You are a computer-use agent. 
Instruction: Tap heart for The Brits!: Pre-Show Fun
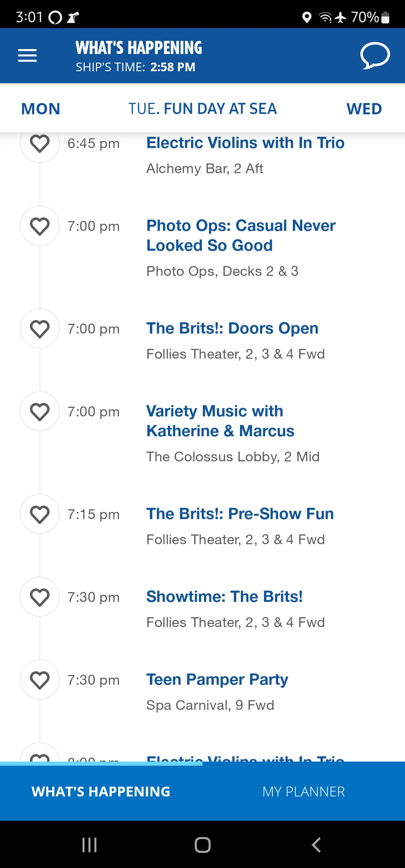coord(40,514)
